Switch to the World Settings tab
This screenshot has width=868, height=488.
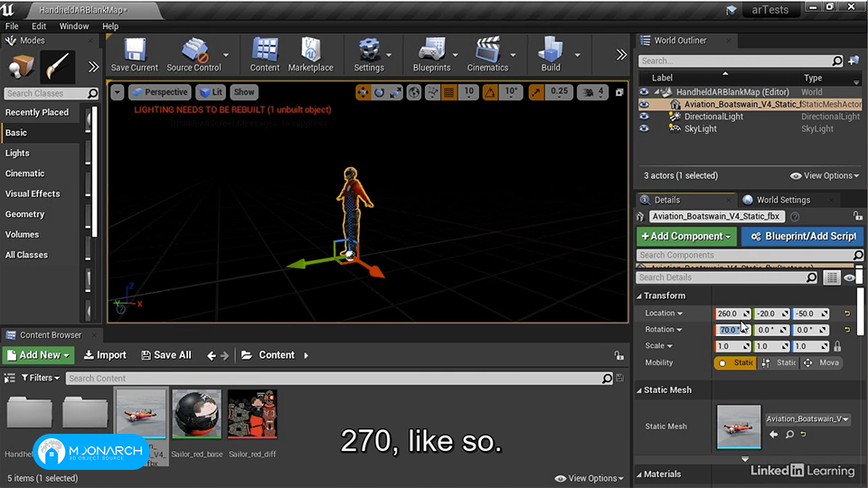click(x=783, y=200)
